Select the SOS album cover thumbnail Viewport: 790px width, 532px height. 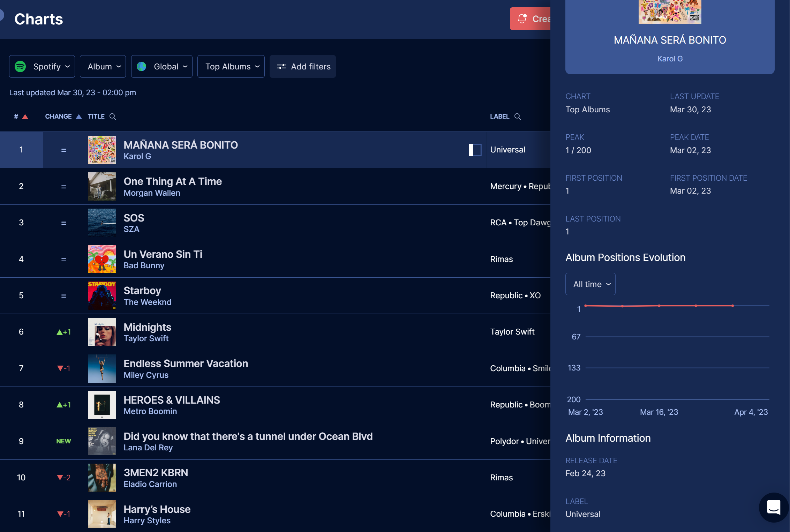[102, 223]
